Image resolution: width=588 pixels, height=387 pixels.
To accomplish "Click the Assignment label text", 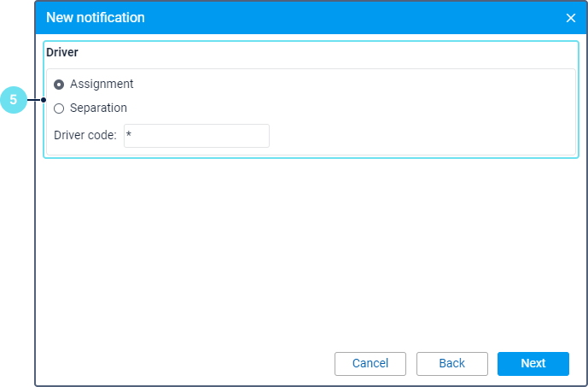I will click(102, 85).
